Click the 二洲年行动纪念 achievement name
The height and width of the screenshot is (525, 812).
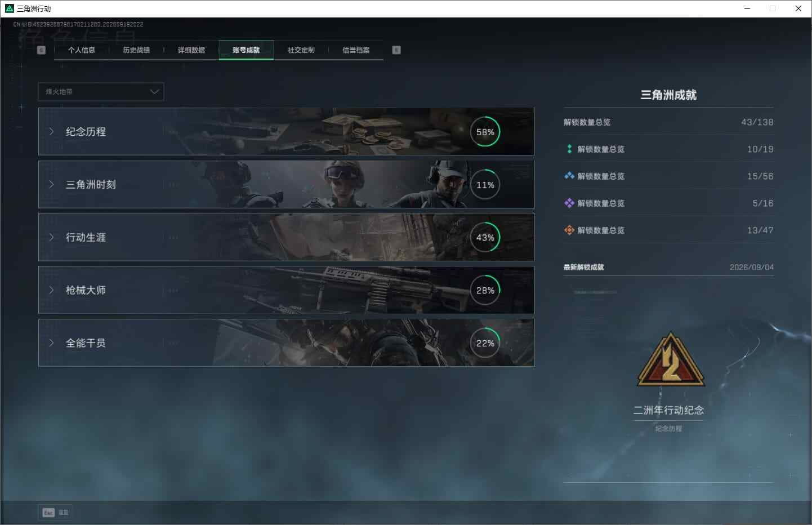(668, 410)
